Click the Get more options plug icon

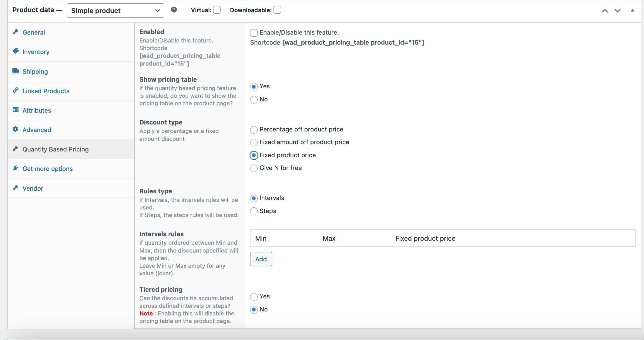coord(16,168)
